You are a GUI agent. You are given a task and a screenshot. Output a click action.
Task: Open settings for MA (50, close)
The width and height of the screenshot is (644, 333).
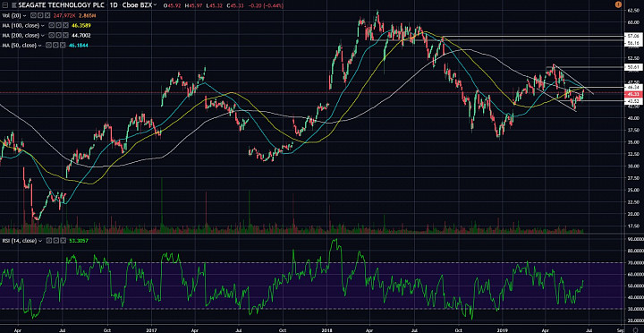click(55, 46)
